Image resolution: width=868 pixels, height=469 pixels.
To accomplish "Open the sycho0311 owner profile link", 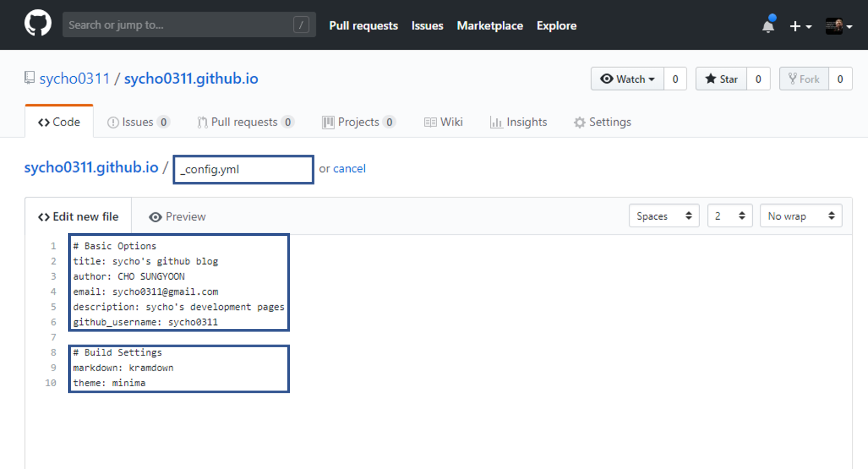I will 75,78.
